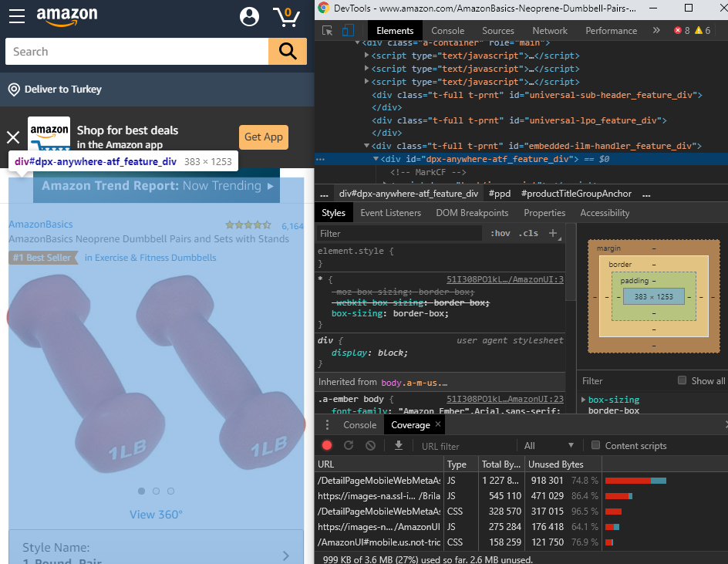Select the #productTitleGroupAnchor breadcrumb
The height and width of the screenshot is (564, 728).
576,194
